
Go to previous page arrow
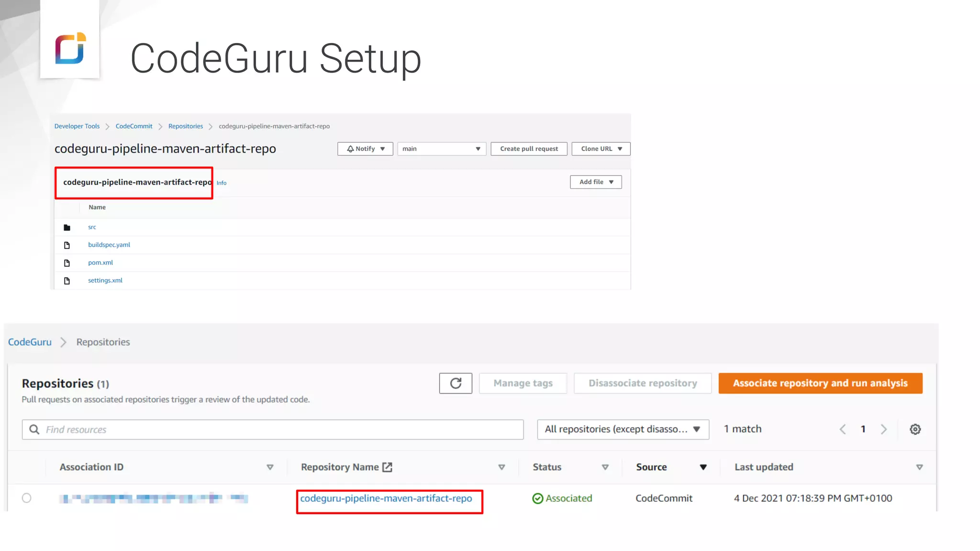coord(843,429)
